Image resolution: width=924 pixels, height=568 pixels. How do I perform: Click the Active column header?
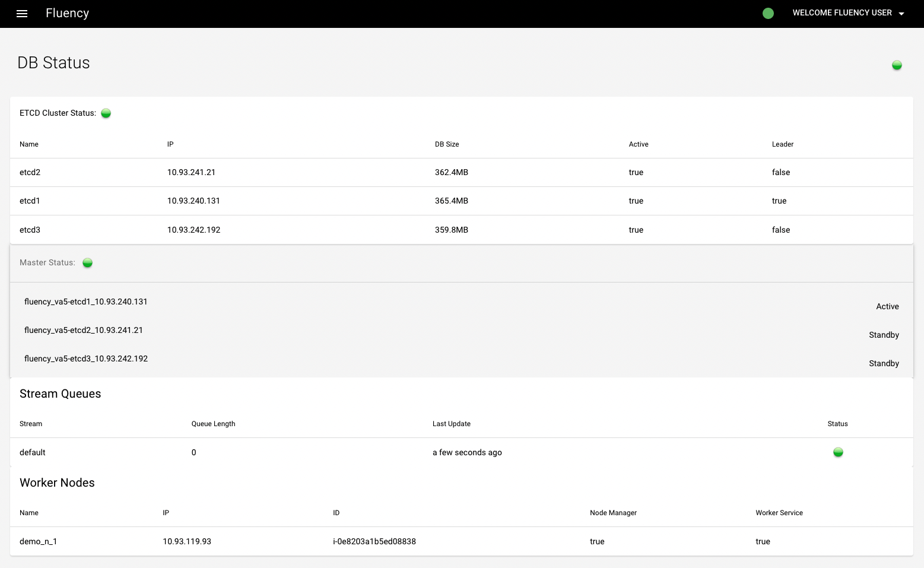click(639, 144)
